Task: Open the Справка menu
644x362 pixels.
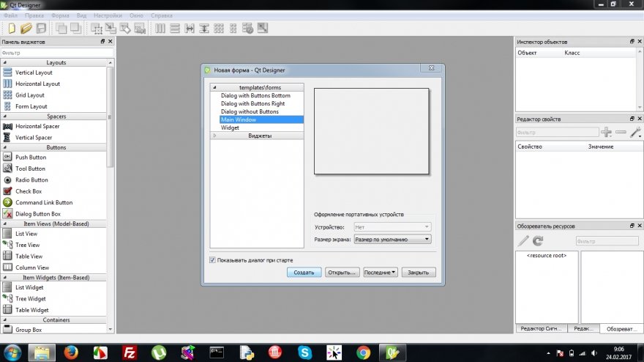Action: pyautogui.click(x=162, y=15)
